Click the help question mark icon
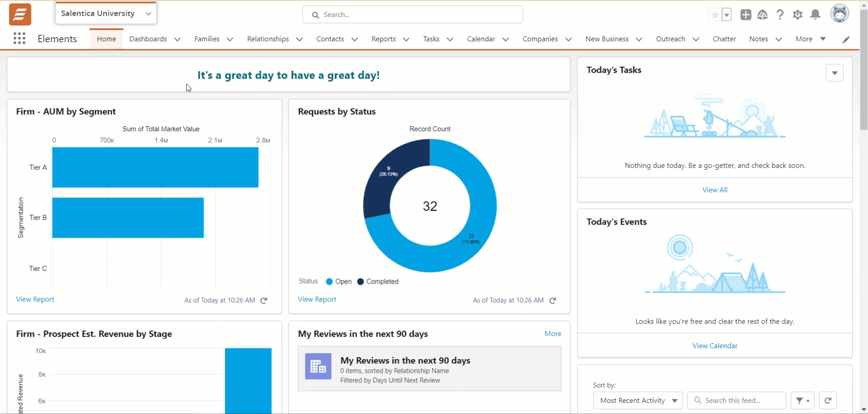 click(x=780, y=15)
